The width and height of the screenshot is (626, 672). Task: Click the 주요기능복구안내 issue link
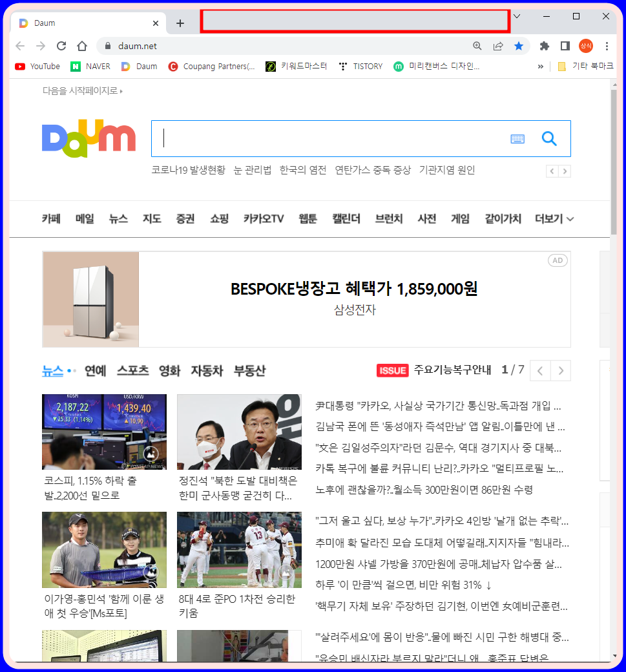[452, 370]
